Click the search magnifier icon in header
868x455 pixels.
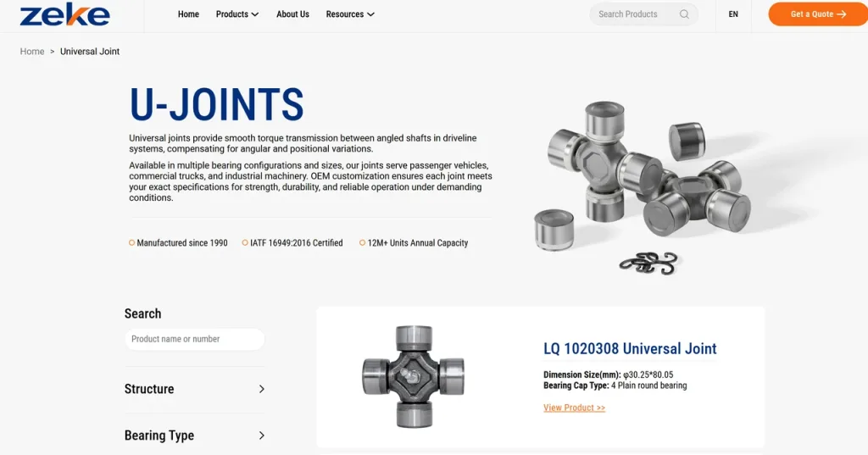click(x=684, y=14)
